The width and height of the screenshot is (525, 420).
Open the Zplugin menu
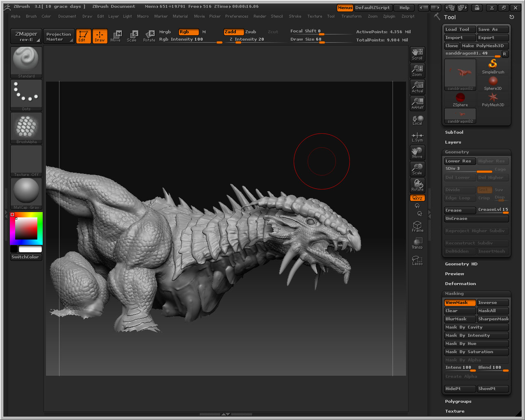pos(389,16)
